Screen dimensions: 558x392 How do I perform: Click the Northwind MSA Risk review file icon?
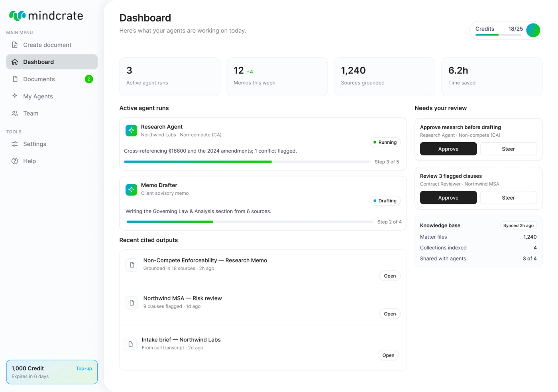point(132,303)
